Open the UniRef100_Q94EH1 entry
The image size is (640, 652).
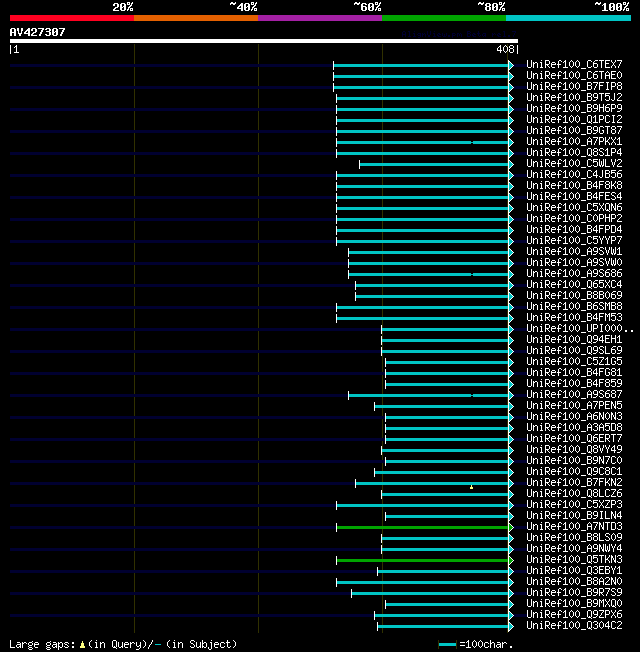(574, 340)
